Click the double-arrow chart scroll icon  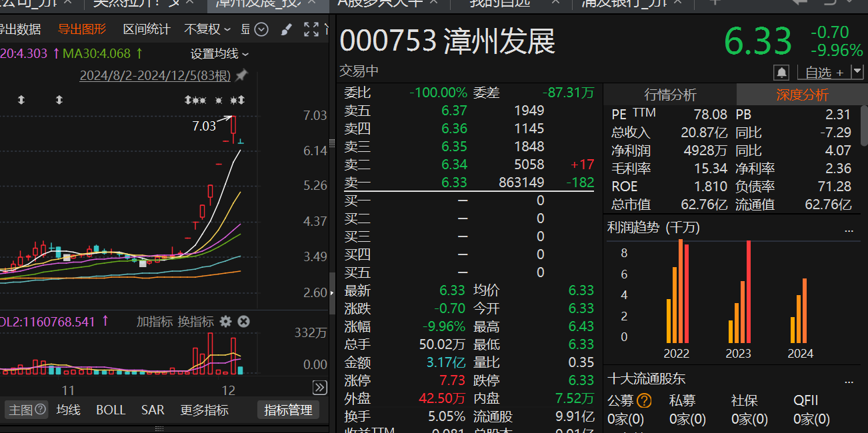(319, 388)
